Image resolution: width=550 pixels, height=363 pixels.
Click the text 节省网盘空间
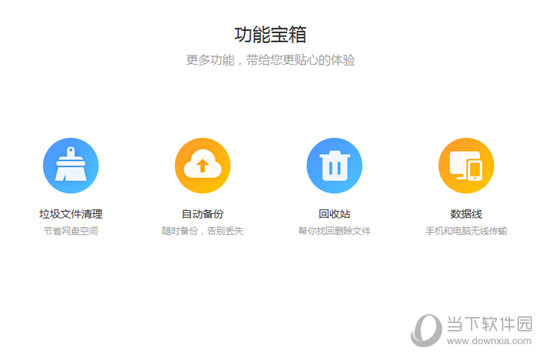click(x=71, y=231)
